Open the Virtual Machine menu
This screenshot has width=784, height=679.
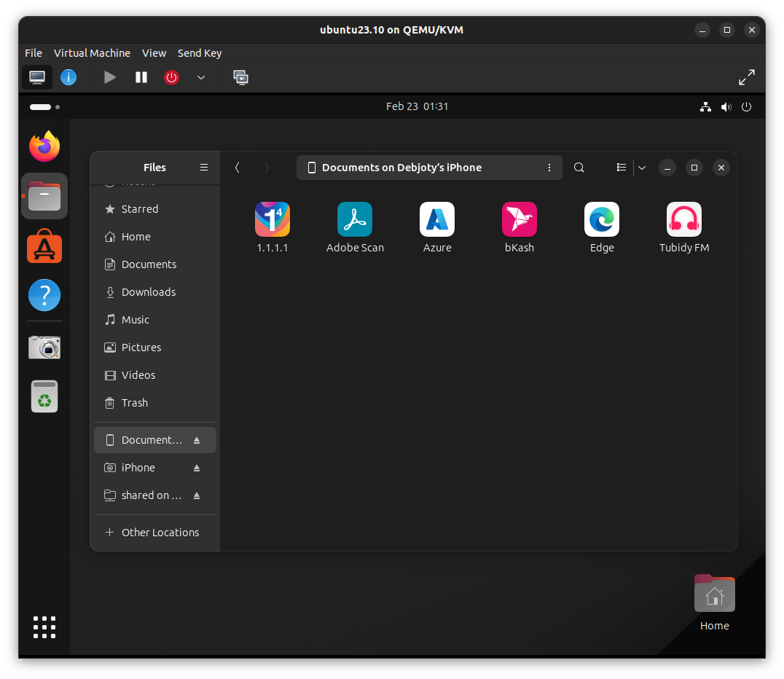pyautogui.click(x=92, y=53)
